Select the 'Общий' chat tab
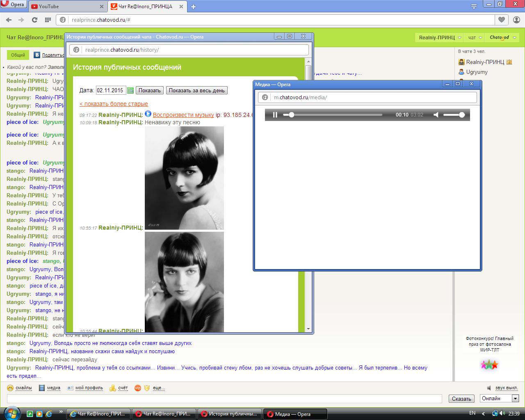The image size is (525, 420). click(x=18, y=55)
